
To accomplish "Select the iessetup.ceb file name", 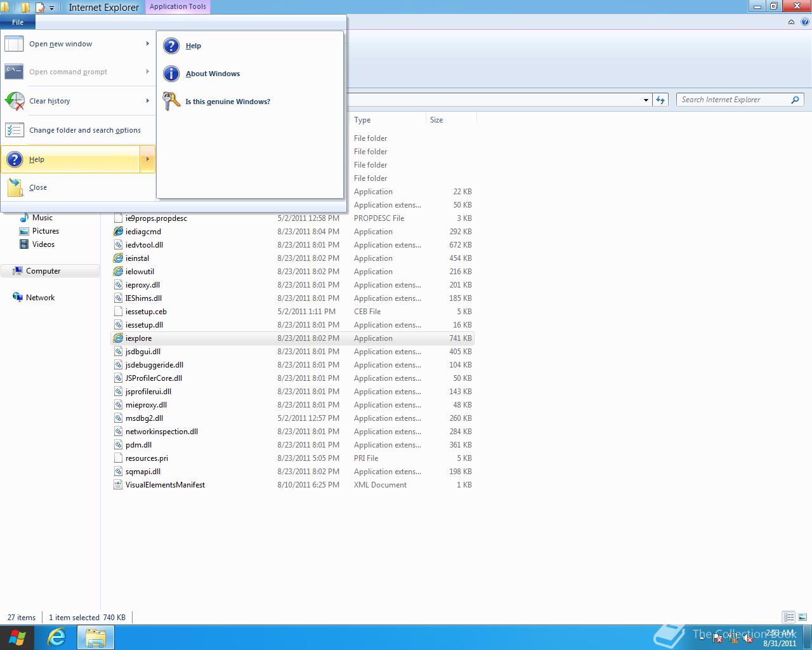I will (x=146, y=312).
